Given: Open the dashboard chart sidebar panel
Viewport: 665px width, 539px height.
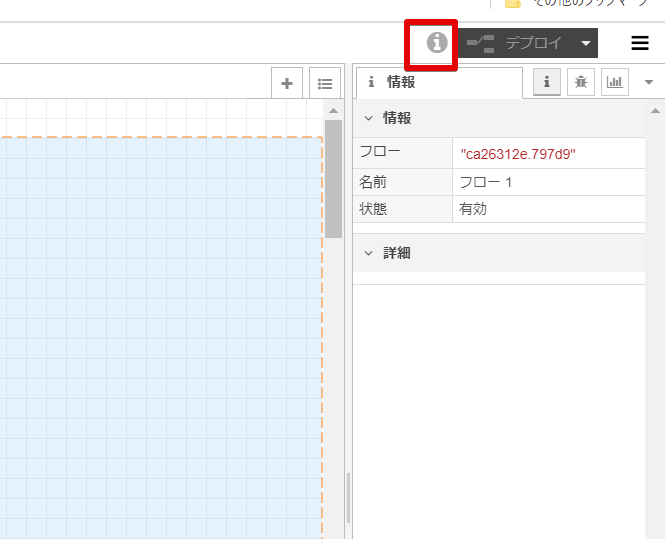Looking at the screenshot, I should coord(615,83).
